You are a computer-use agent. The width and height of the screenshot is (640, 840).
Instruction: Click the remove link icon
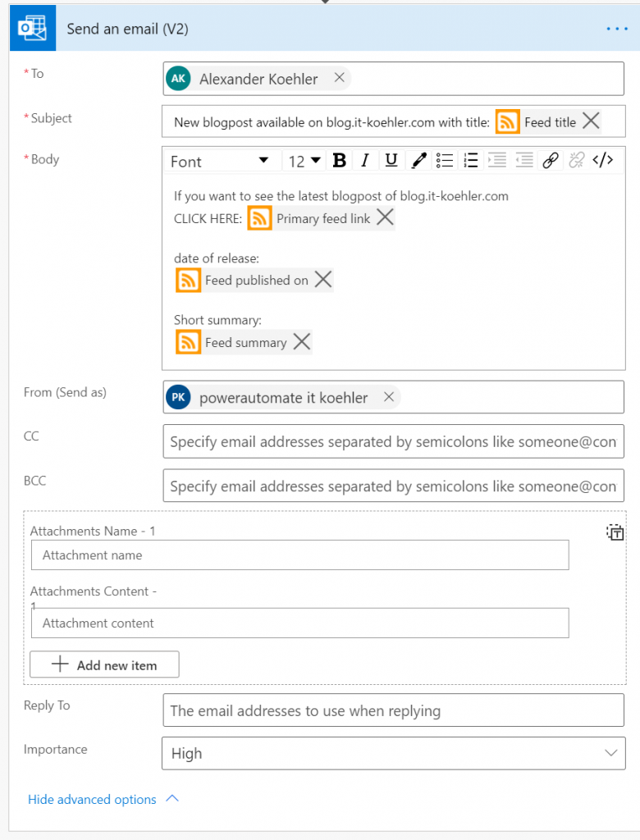point(577,160)
